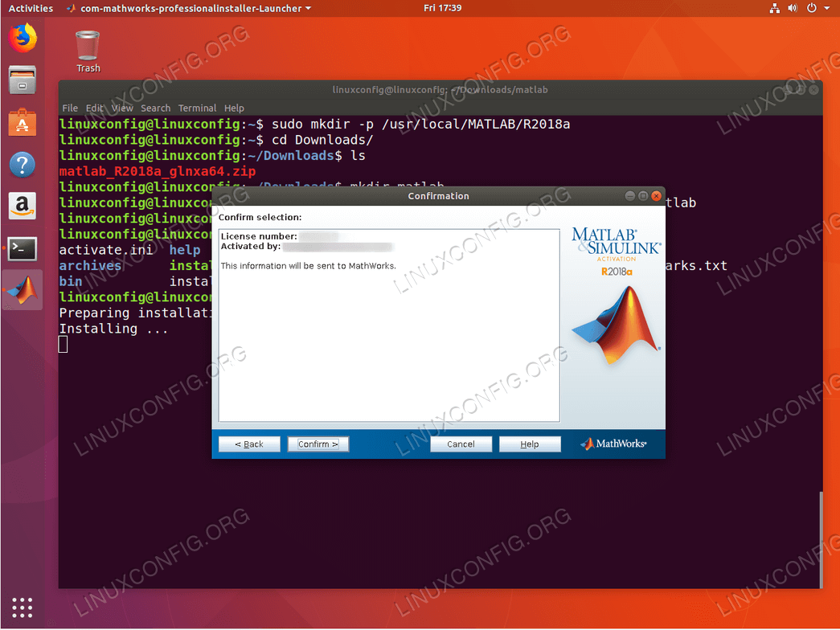Open the file manager from the dock
Screen dimensions: 840x630
tap(22, 80)
